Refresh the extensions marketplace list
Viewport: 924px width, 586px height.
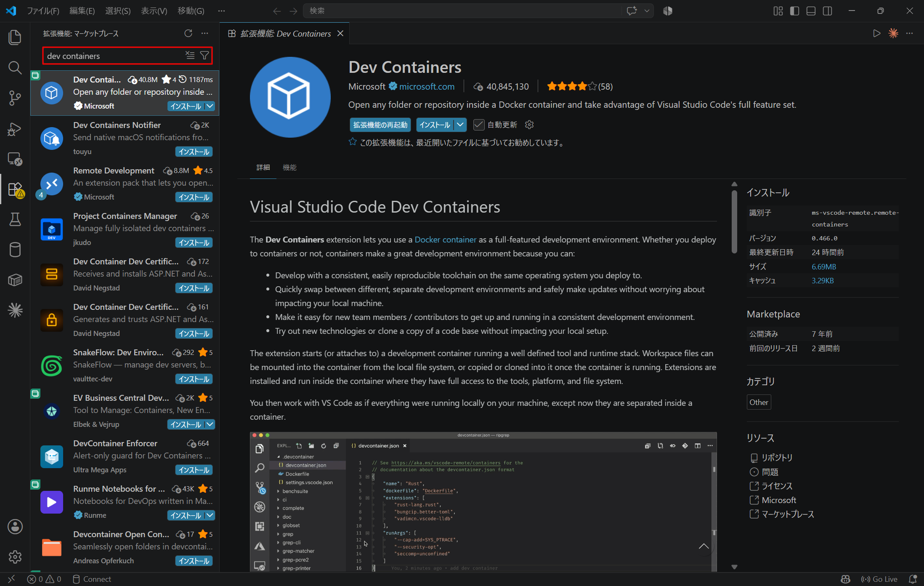click(188, 33)
